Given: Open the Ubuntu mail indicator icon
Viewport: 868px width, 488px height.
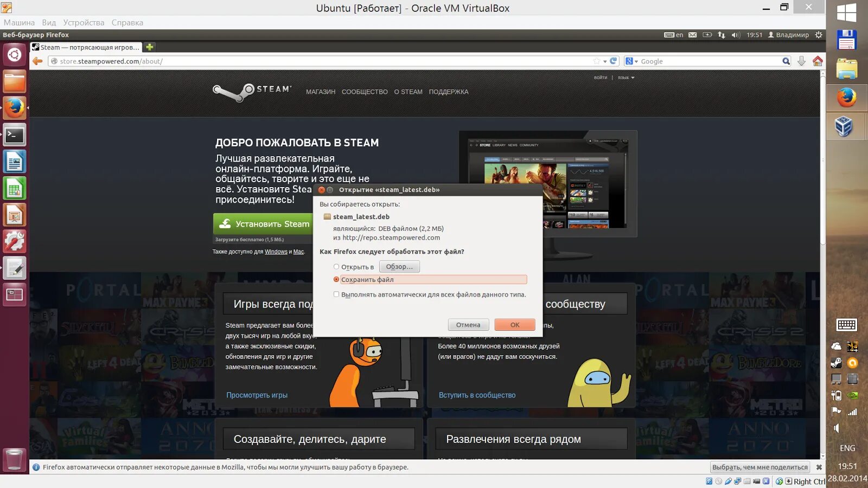Looking at the screenshot, I should 693,35.
